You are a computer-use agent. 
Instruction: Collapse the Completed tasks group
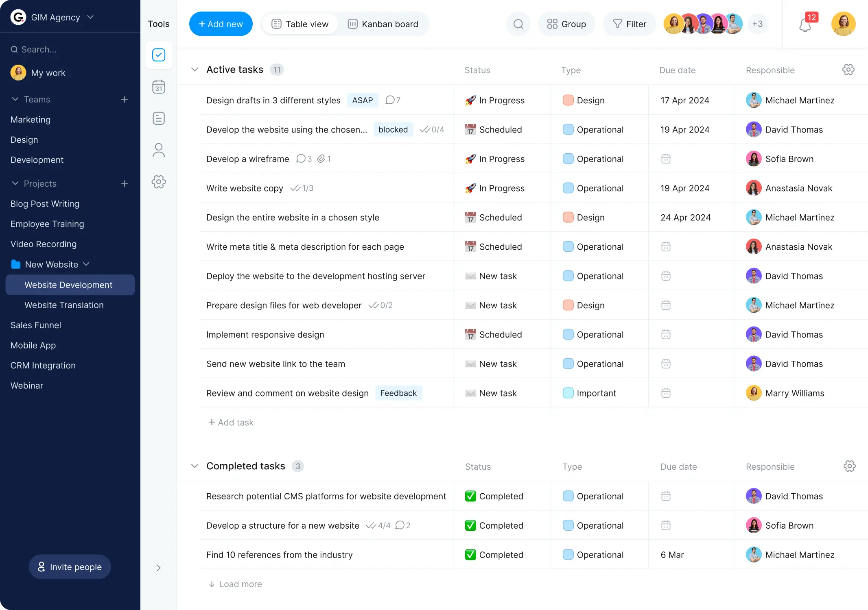tap(195, 466)
